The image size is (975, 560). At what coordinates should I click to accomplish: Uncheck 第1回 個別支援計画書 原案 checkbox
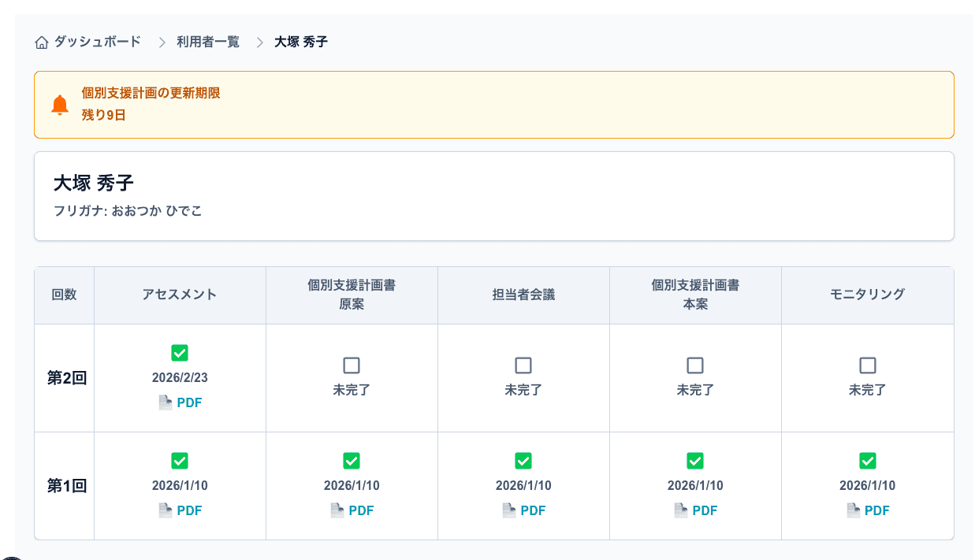click(352, 461)
